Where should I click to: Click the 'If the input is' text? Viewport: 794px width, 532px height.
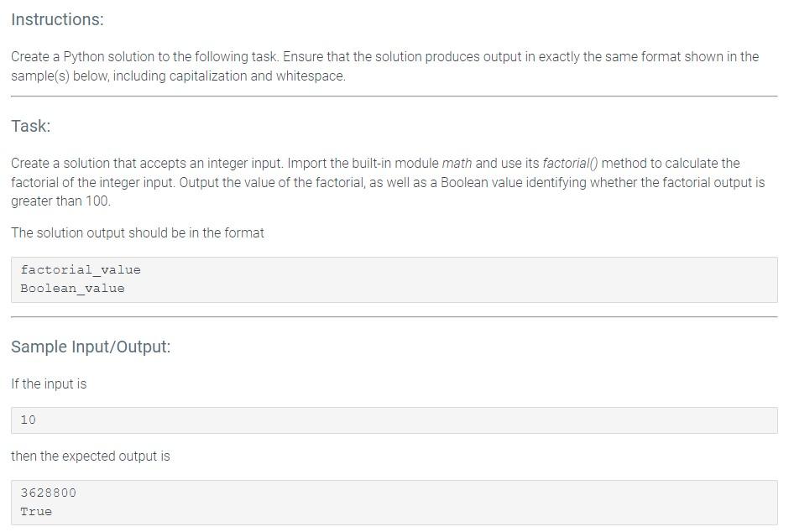(x=49, y=383)
